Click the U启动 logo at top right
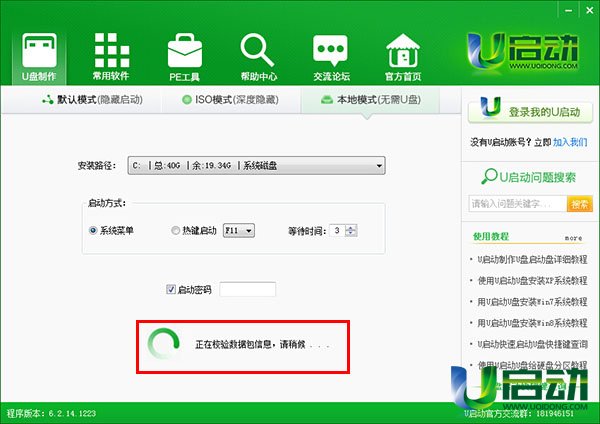This screenshot has width=600, height=424. [522, 52]
